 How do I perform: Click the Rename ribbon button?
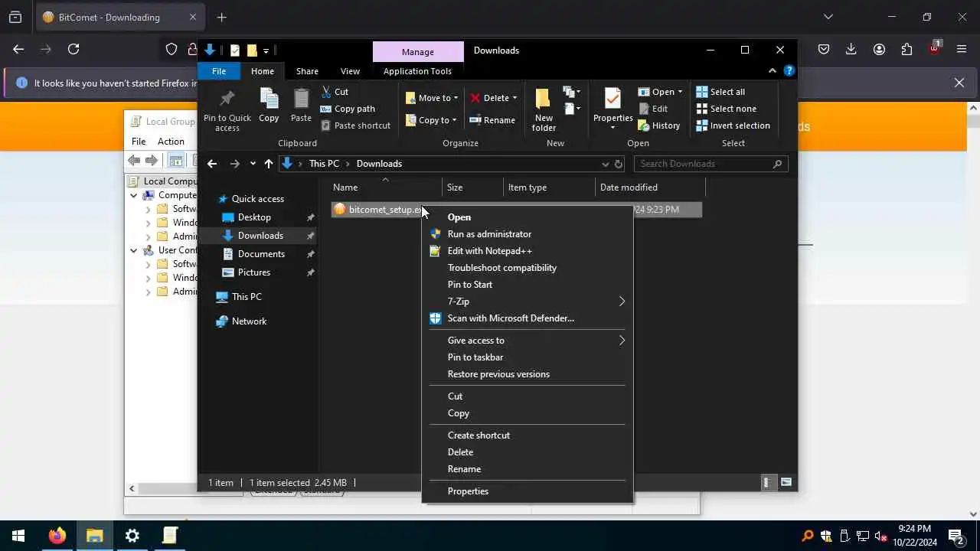492,120
